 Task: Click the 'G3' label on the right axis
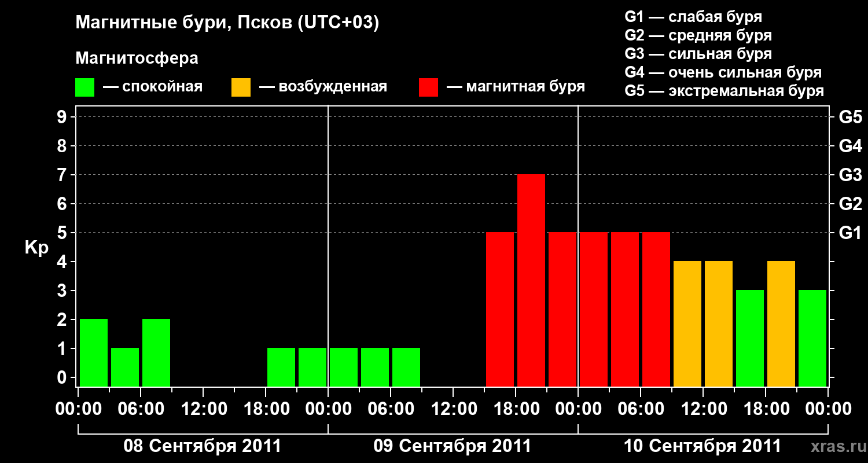click(851, 175)
